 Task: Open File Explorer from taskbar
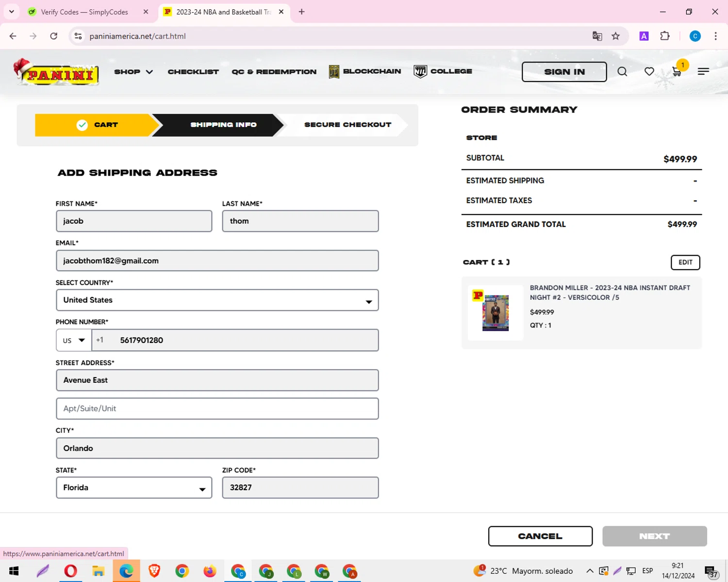pos(99,571)
